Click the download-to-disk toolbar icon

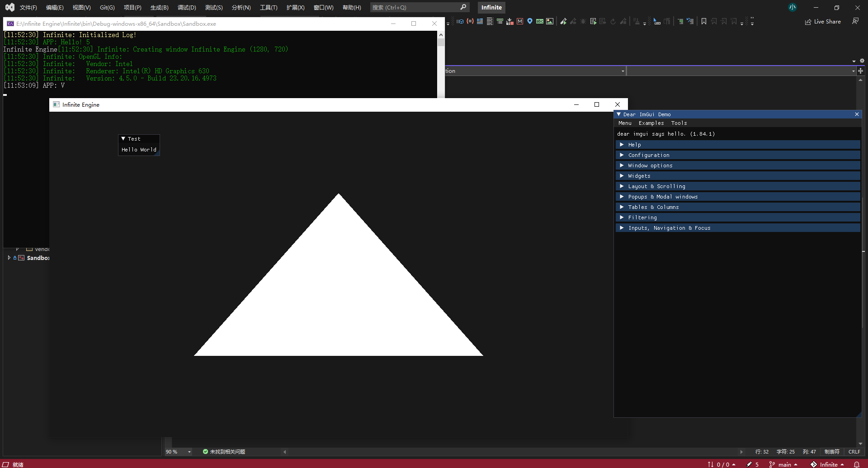coord(510,21)
